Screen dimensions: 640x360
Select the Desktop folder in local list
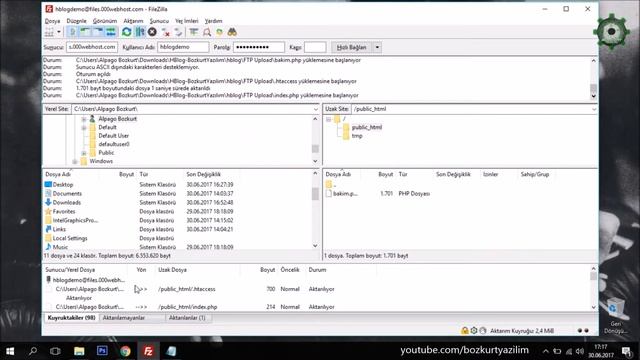pos(62,184)
